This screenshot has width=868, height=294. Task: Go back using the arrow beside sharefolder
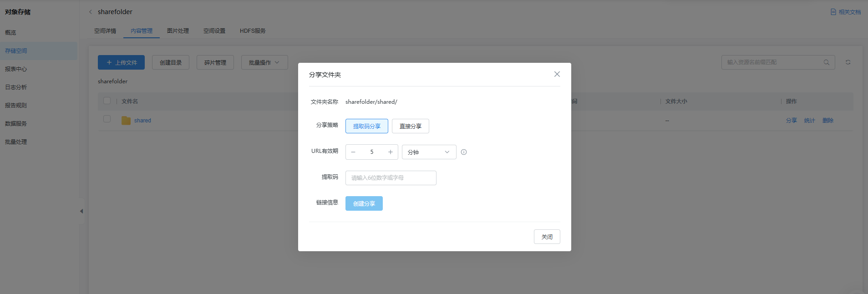coord(91,12)
